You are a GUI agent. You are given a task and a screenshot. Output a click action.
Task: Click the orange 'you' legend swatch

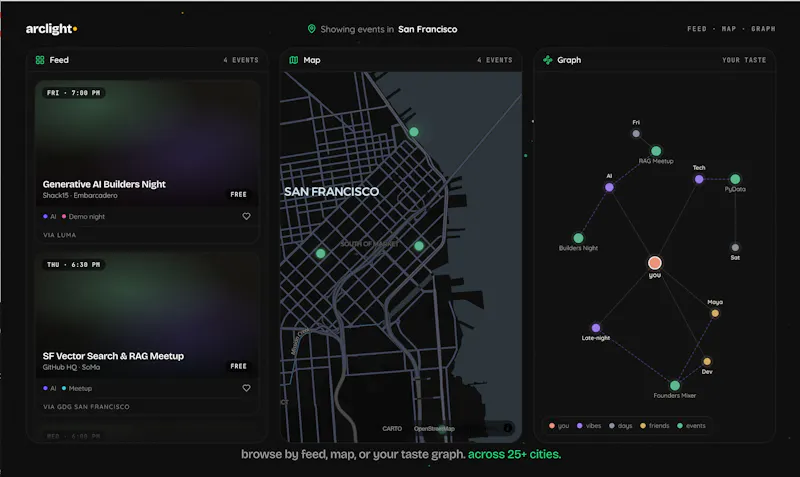click(x=552, y=425)
